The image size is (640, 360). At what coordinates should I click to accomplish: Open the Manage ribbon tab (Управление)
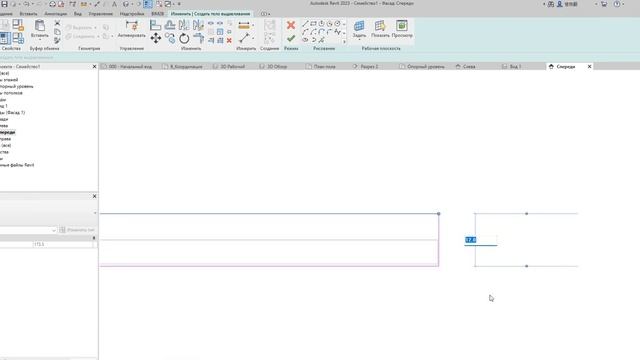pyautogui.click(x=100, y=14)
